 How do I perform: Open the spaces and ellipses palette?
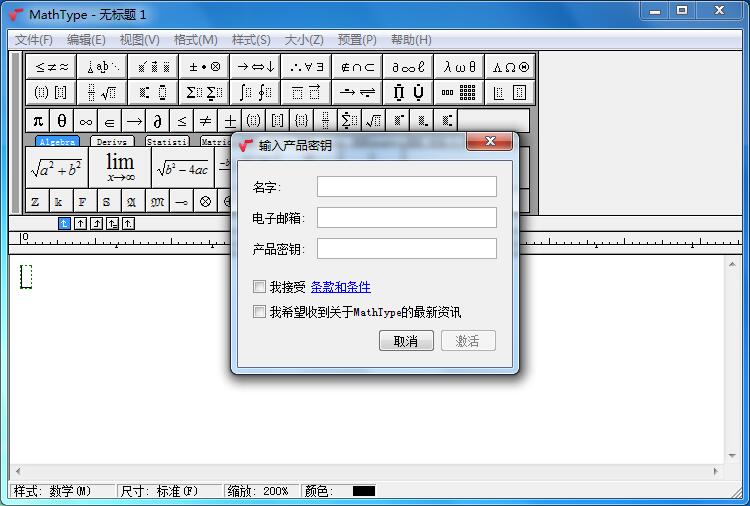coord(103,67)
